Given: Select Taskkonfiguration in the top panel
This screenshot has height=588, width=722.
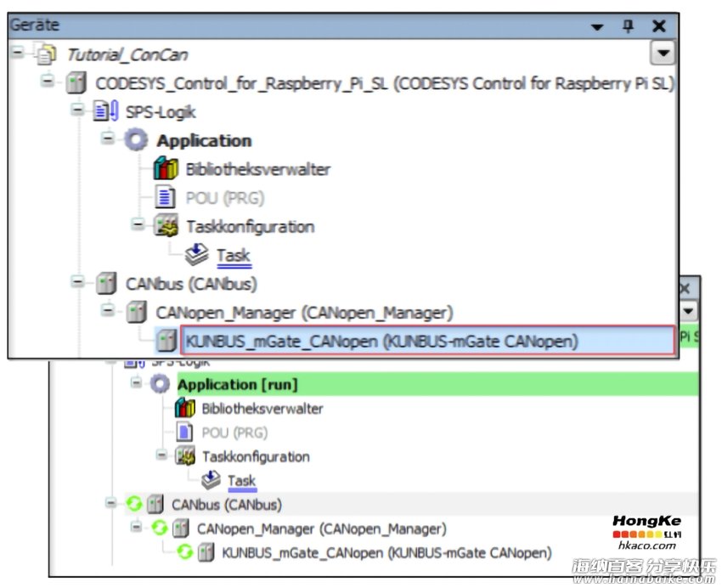Looking at the screenshot, I should (x=251, y=227).
